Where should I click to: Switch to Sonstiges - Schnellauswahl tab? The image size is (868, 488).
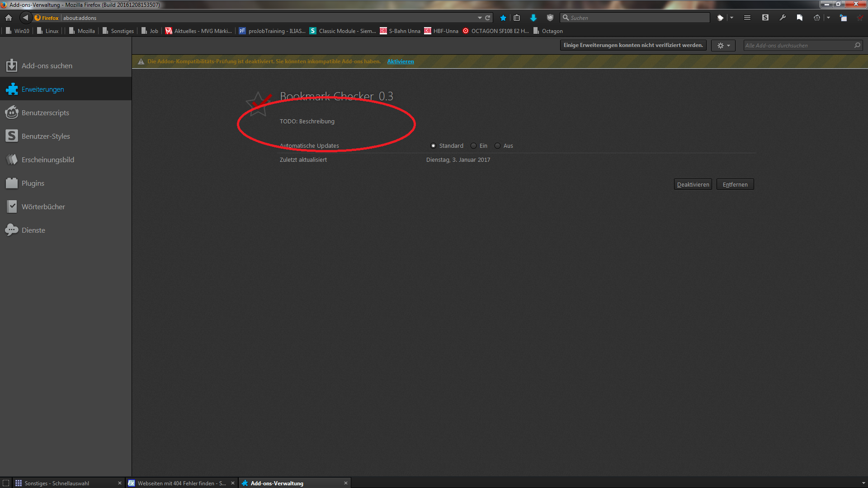click(57, 483)
